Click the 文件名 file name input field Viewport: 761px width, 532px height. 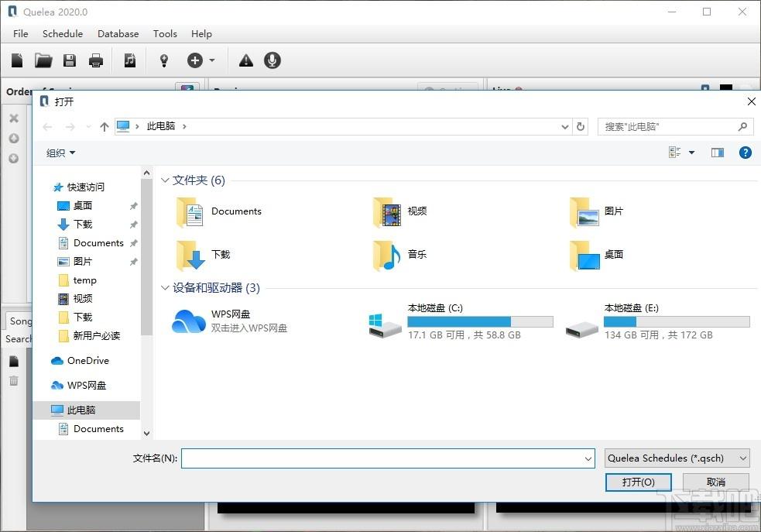[x=388, y=458]
